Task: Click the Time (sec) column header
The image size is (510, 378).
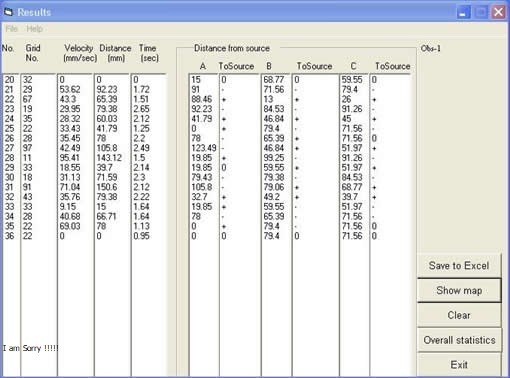Action: point(148,53)
